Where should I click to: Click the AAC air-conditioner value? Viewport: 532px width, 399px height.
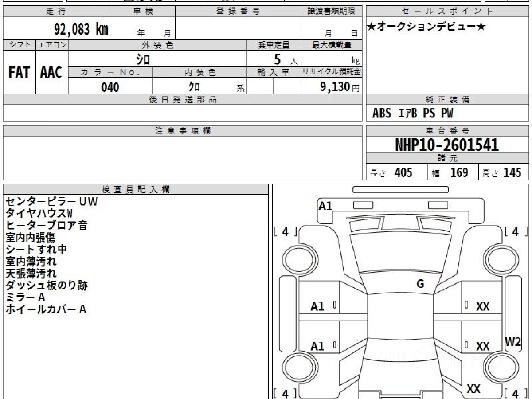point(51,73)
